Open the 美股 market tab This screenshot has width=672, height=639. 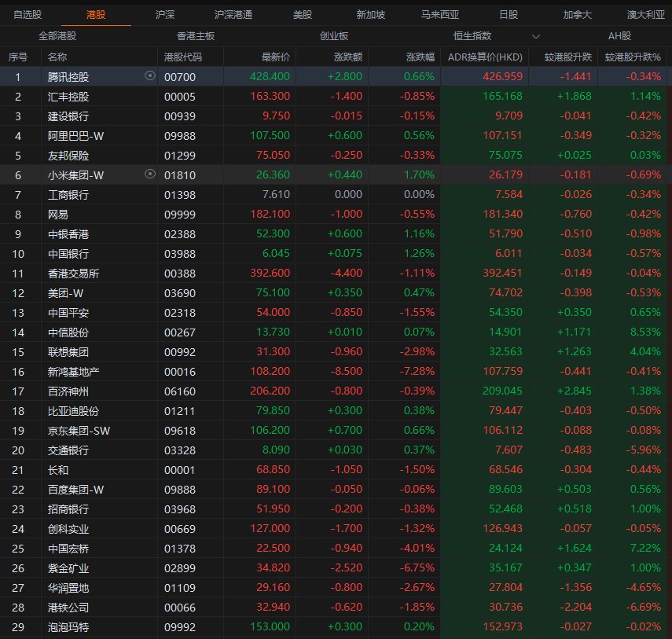point(303,15)
